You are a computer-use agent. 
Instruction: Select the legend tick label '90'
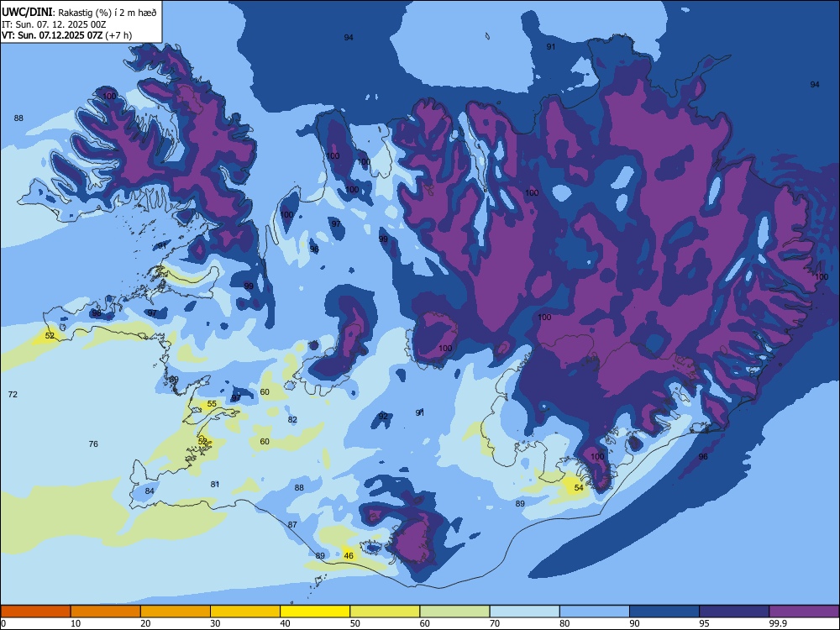[x=634, y=623]
